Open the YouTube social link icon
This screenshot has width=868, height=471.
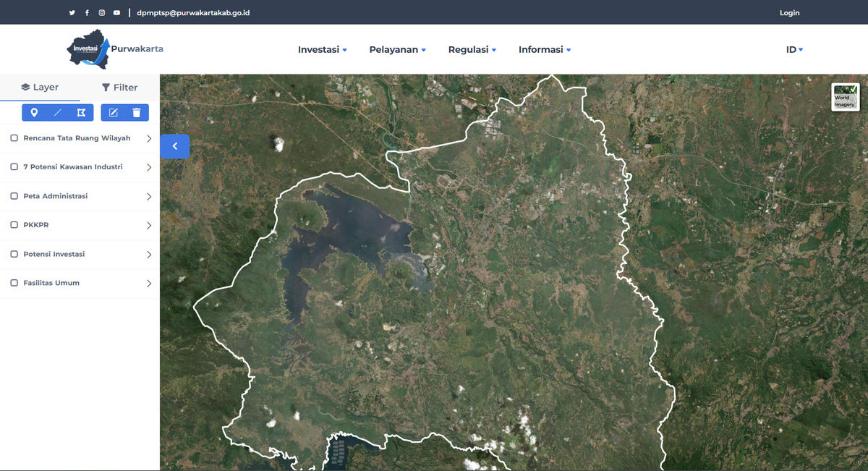117,13
